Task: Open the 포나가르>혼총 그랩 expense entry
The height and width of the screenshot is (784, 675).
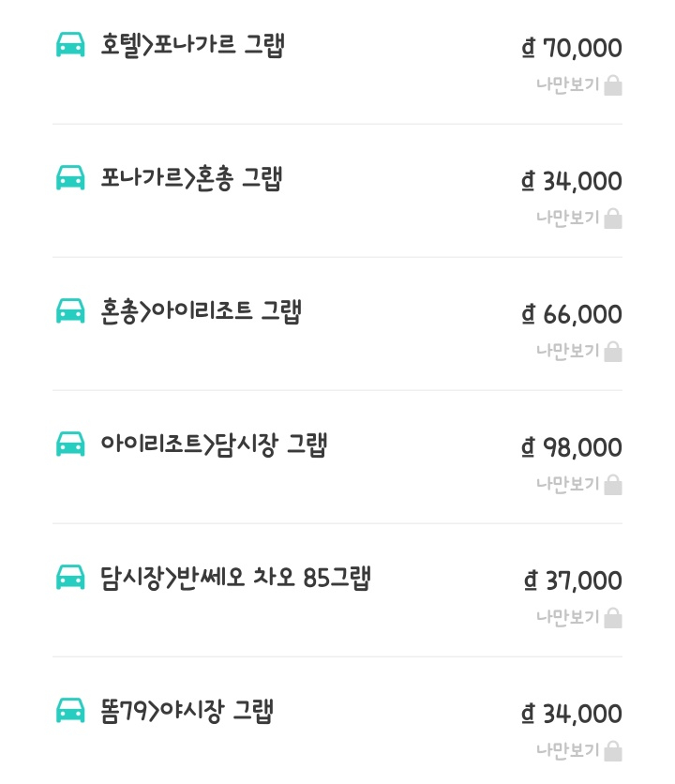Action: click(x=191, y=178)
